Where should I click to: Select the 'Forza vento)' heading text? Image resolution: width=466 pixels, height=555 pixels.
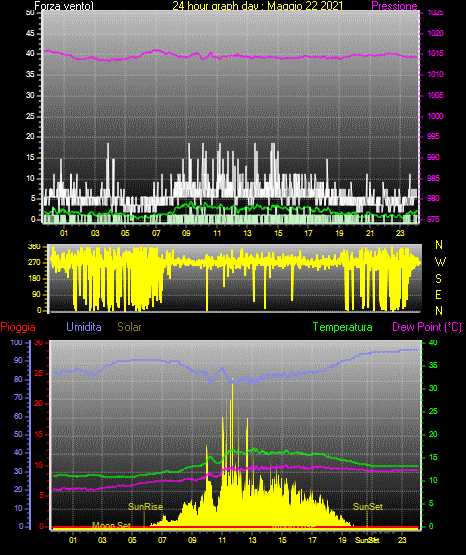(x=64, y=6)
